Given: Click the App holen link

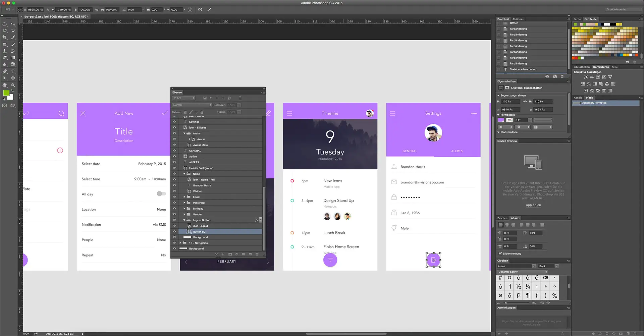Looking at the screenshot, I should [533, 205].
